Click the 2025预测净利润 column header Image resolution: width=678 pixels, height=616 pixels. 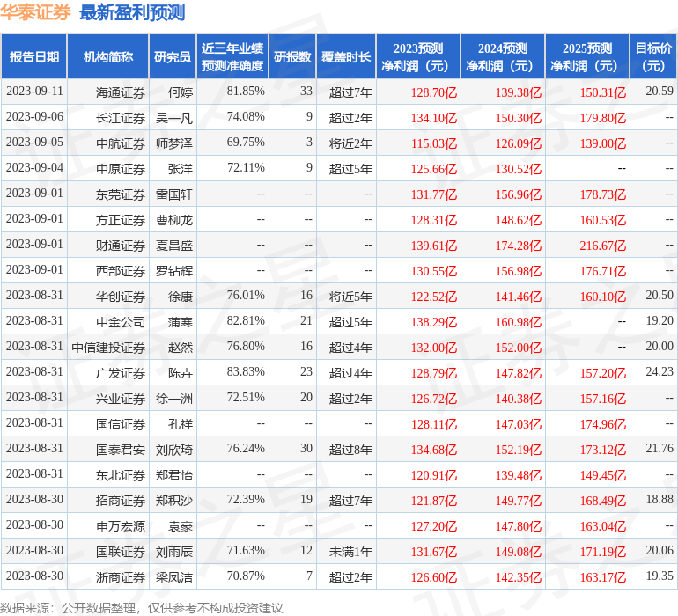click(587, 56)
